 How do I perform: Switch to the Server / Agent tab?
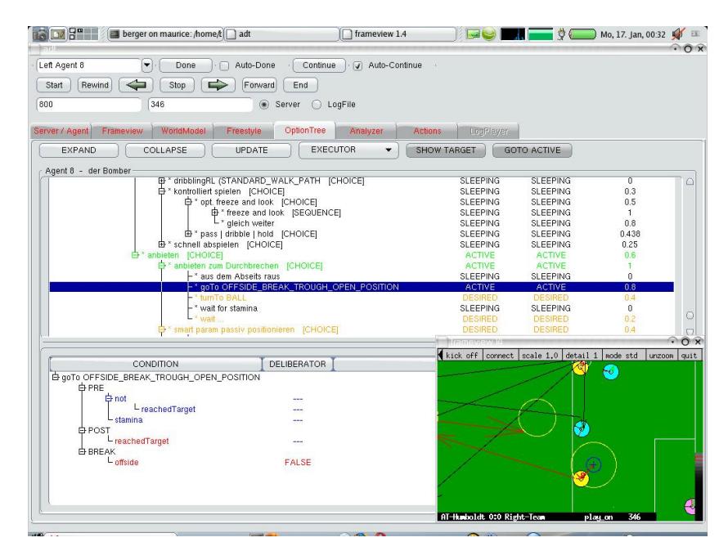(x=61, y=132)
